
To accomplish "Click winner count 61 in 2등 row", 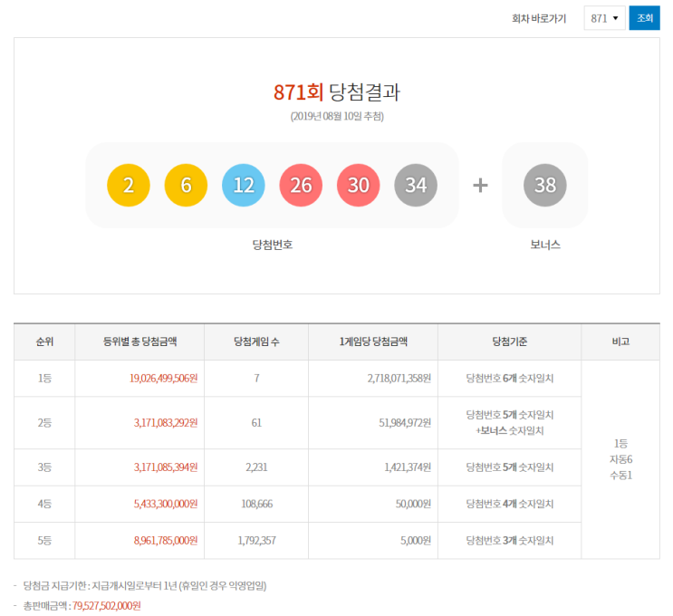I will (x=256, y=423).
